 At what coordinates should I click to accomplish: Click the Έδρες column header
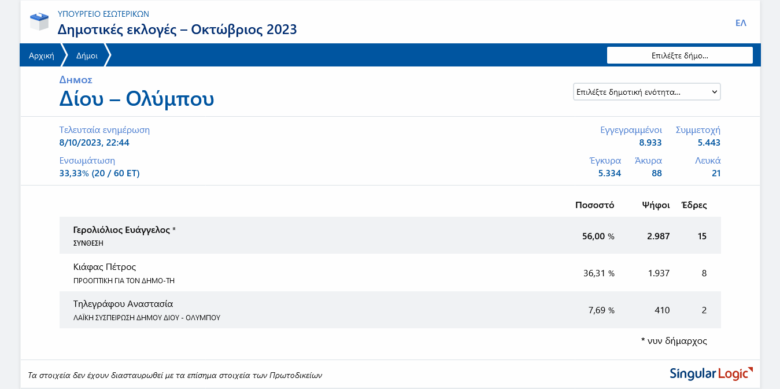694,205
